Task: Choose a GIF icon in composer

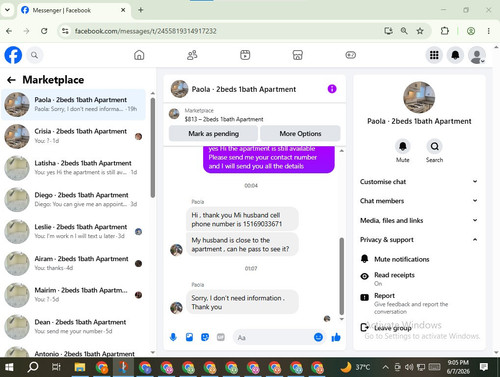Action: pyautogui.click(x=221, y=337)
